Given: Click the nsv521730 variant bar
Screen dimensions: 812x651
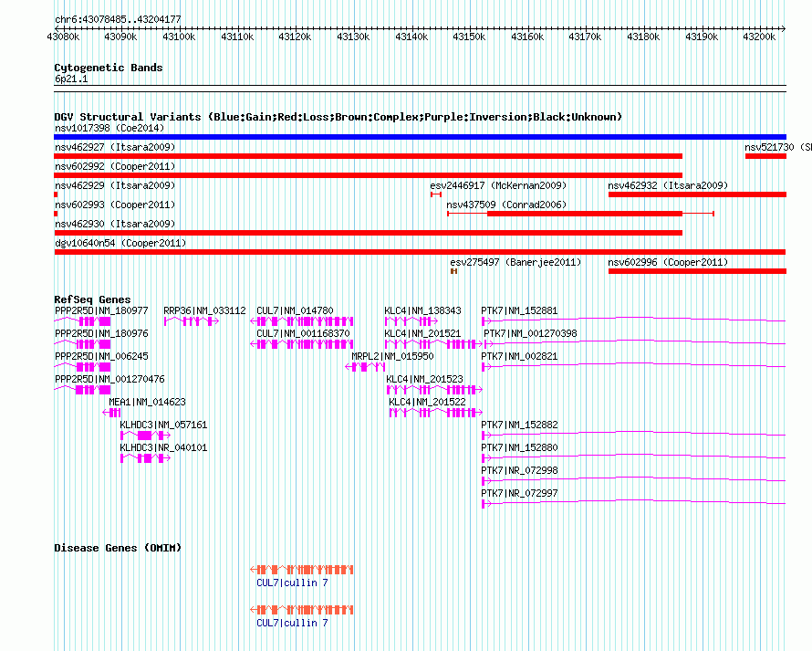Looking at the screenshot, I should [x=765, y=156].
